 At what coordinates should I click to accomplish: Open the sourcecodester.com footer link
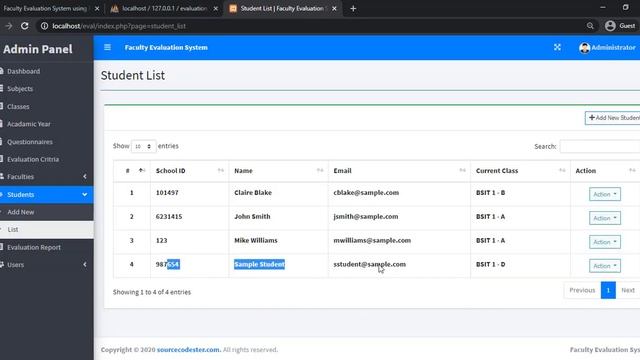(188, 350)
